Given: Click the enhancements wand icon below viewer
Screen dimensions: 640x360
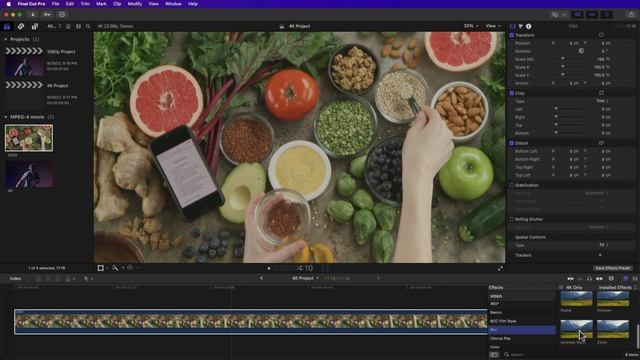Looking at the screenshot, I should 115,268.
